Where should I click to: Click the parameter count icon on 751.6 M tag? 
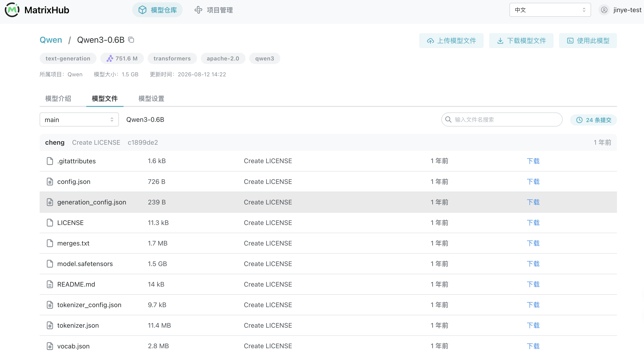pyautogui.click(x=110, y=59)
